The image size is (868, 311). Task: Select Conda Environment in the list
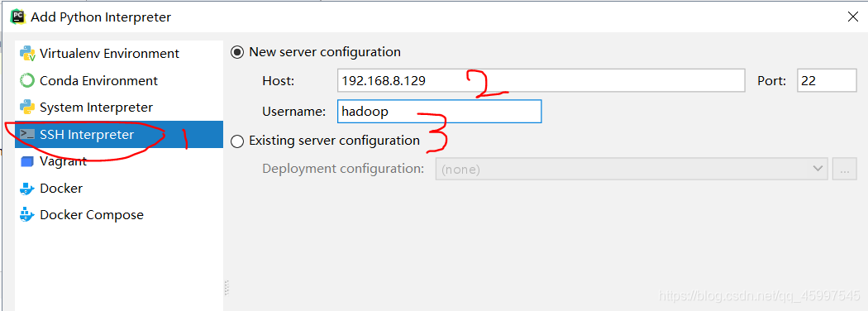point(118,81)
